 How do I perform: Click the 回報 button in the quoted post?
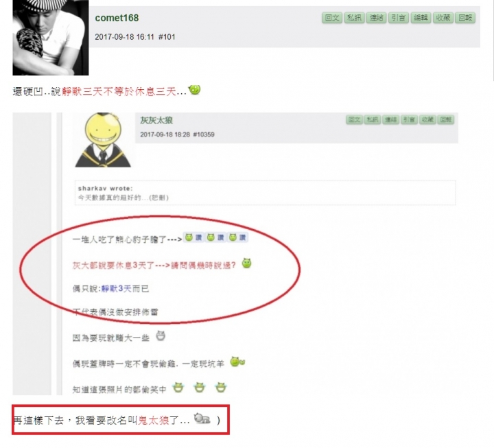click(446, 120)
